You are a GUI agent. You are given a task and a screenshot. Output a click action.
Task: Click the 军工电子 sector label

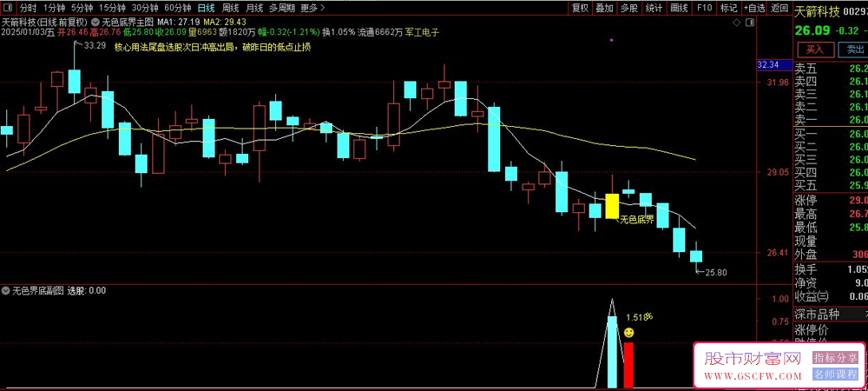[x=423, y=32]
